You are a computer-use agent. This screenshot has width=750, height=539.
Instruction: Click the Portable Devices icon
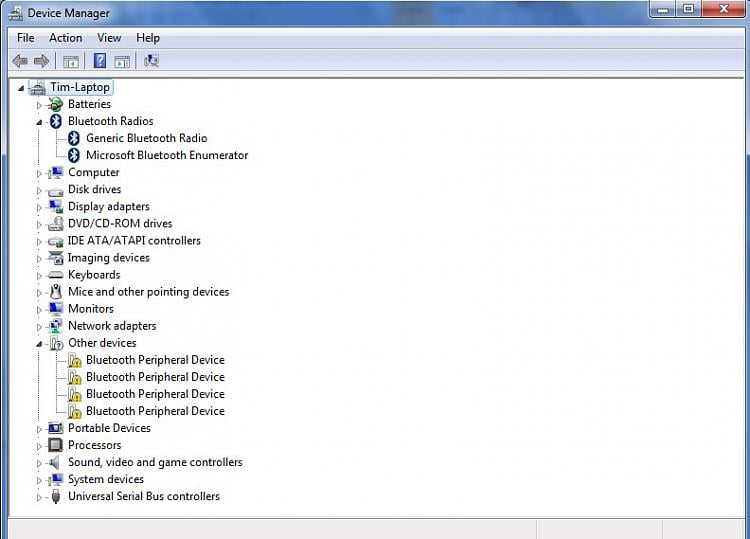pos(56,428)
